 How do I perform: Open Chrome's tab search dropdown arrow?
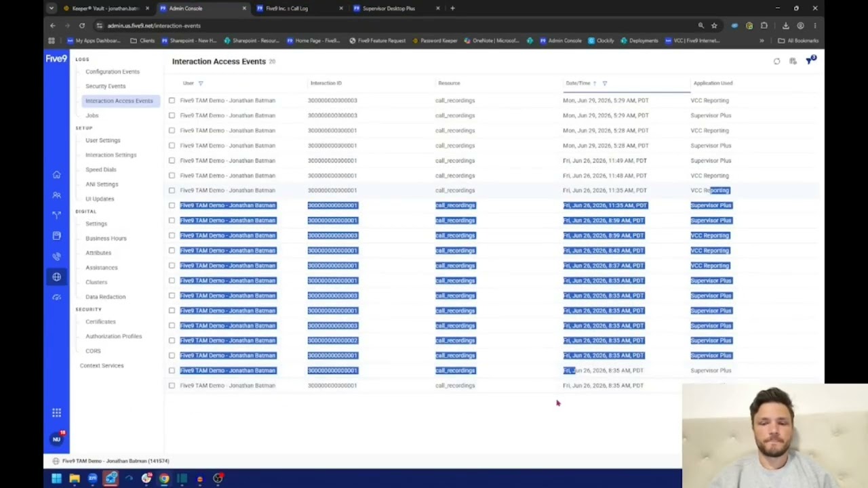[x=52, y=8]
